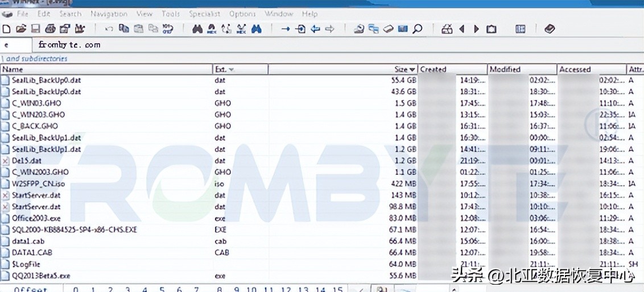Sort by the Modified column header
This screenshot has width=644, height=292.
[522, 70]
